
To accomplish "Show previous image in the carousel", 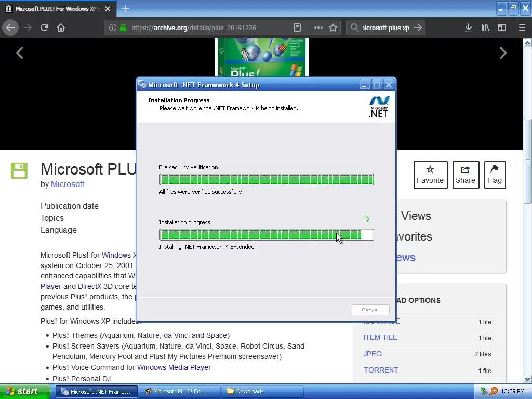I will 20,53.
